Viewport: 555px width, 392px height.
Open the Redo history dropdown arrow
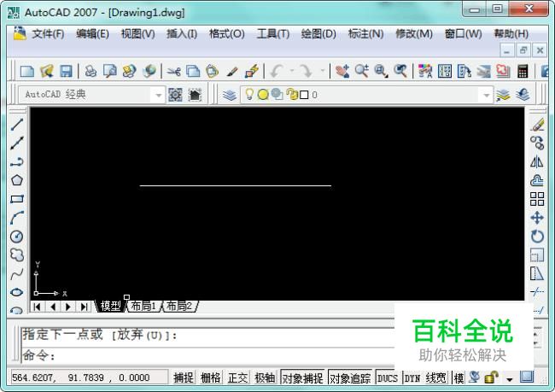pyautogui.click(x=322, y=71)
